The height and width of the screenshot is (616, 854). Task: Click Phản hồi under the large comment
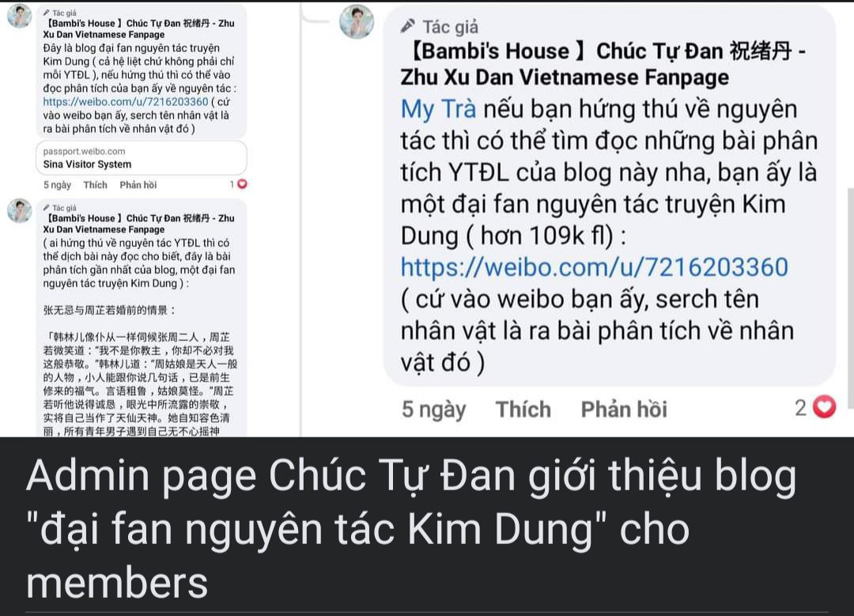pos(624,410)
